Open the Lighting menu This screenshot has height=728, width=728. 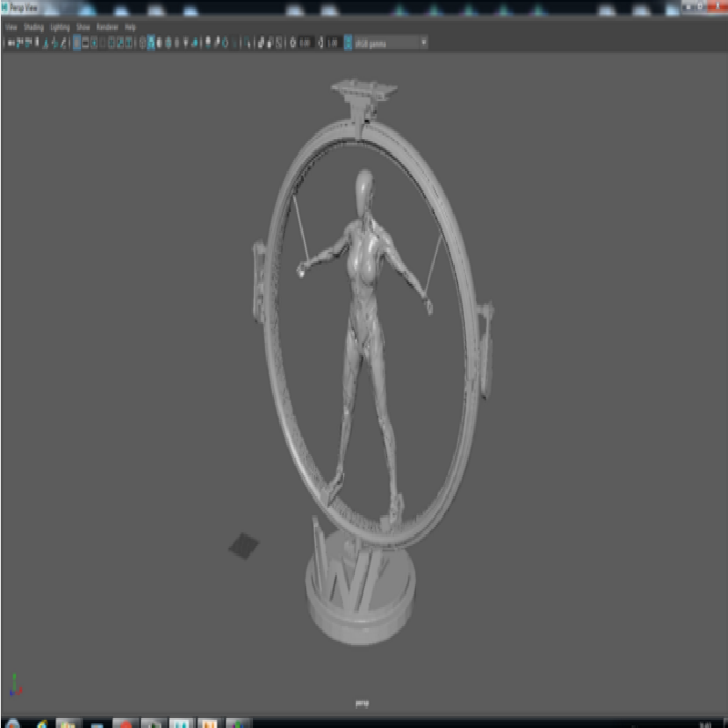click(x=60, y=28)
